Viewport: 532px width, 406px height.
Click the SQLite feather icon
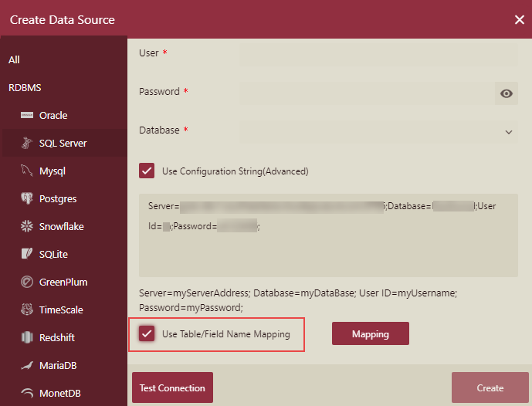(27, 254)
